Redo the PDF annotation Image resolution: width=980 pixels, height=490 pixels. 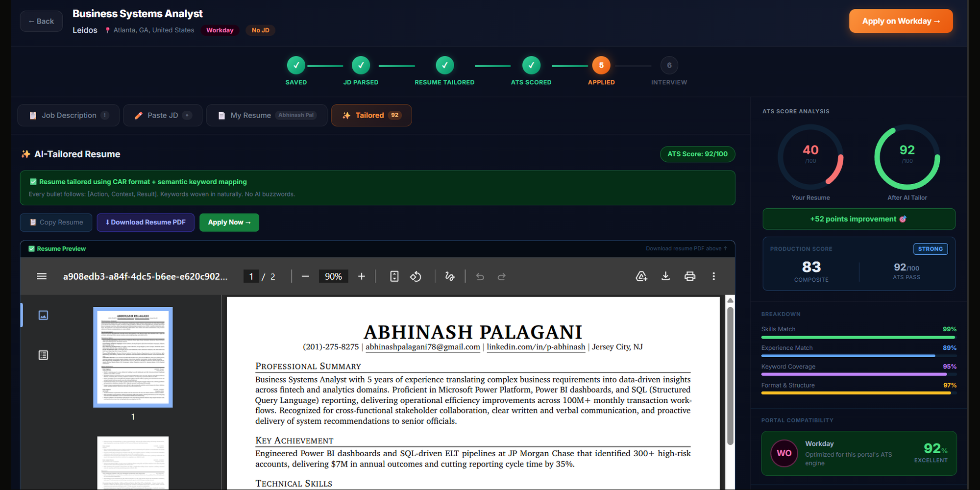click(x=501, y=277)
